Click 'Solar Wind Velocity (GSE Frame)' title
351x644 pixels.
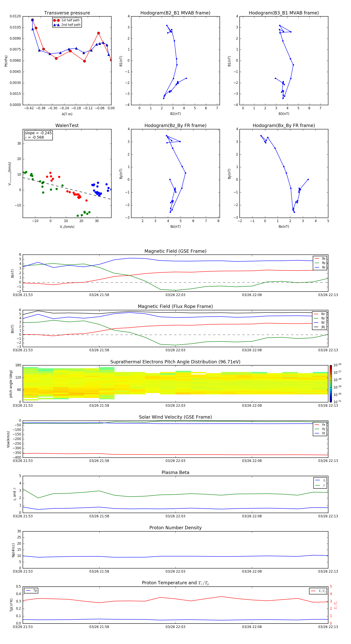pos(175,417)
